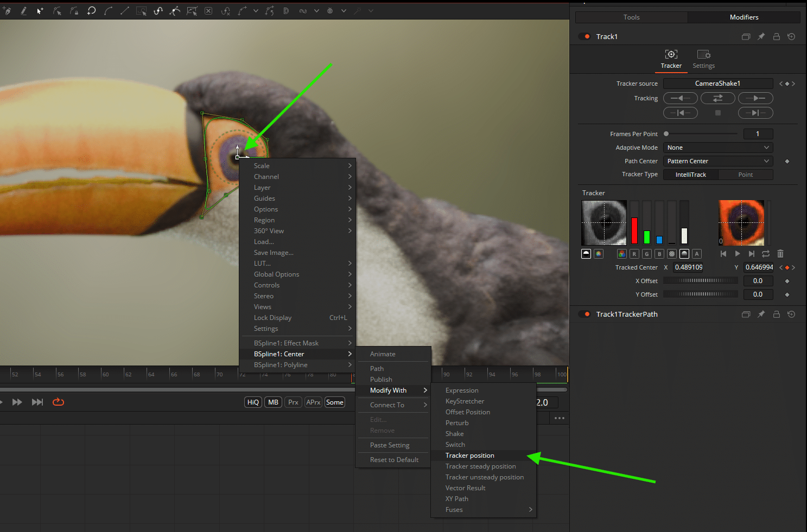This screenshot has width=807, height=532.
Task: Open the Path Center dropdown
Action: pos(717,161)
